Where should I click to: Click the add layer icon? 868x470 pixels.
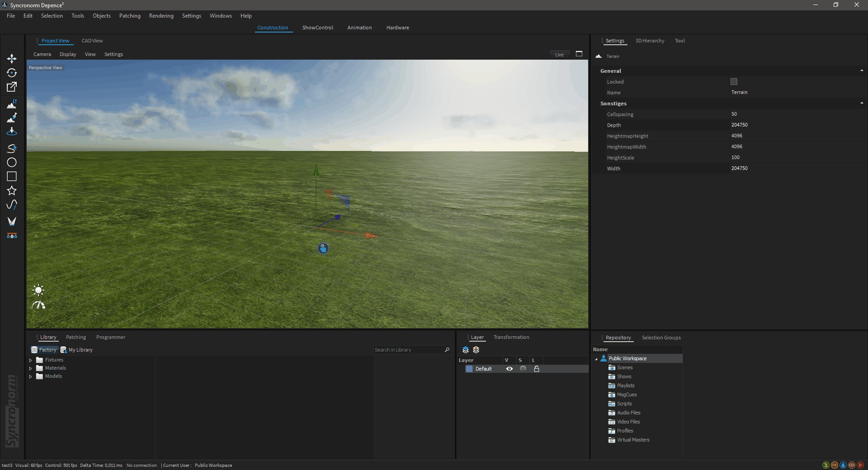click(x=466, y=350)
